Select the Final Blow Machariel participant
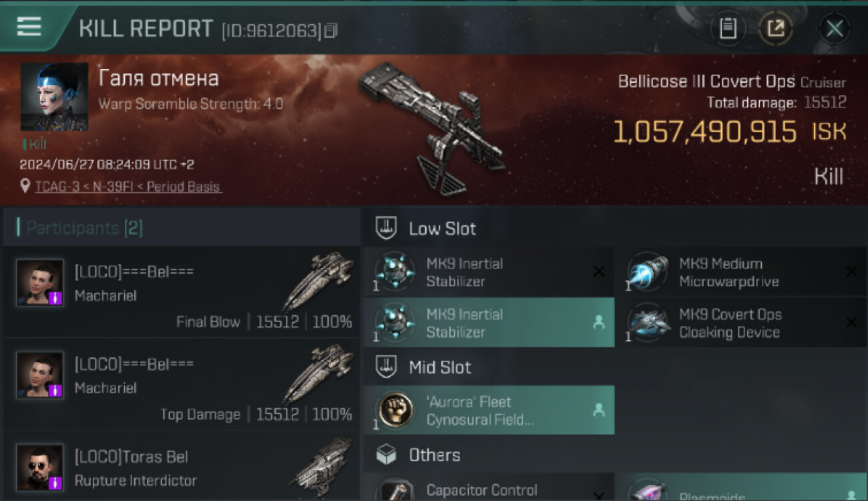The width and height of the screenshot is (868, 501). pos(182,293)
